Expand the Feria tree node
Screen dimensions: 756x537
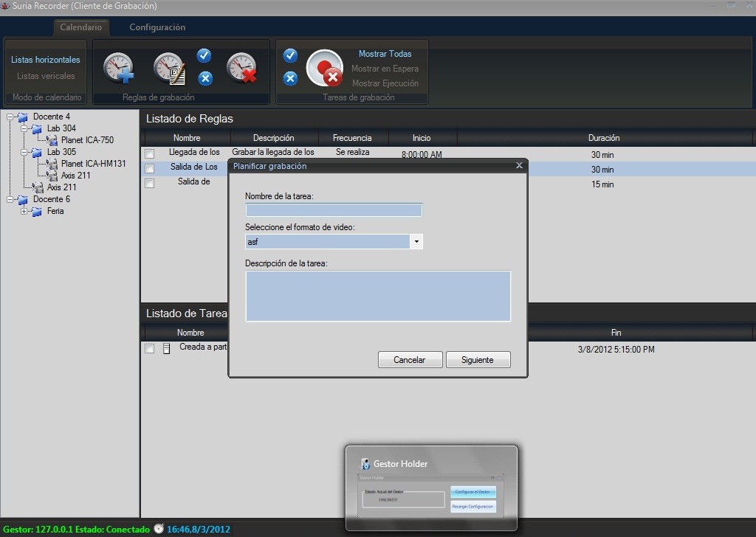point(24,212)
